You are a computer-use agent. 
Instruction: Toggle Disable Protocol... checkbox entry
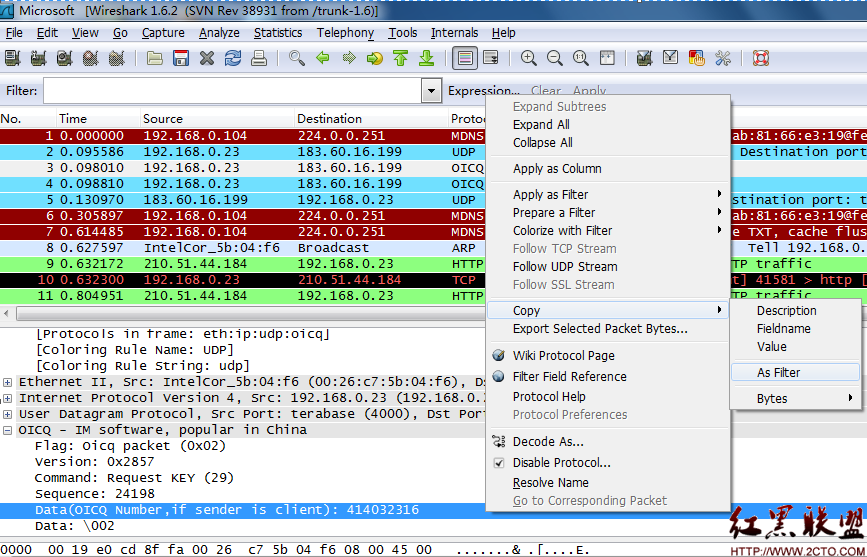tap(608, 463)
